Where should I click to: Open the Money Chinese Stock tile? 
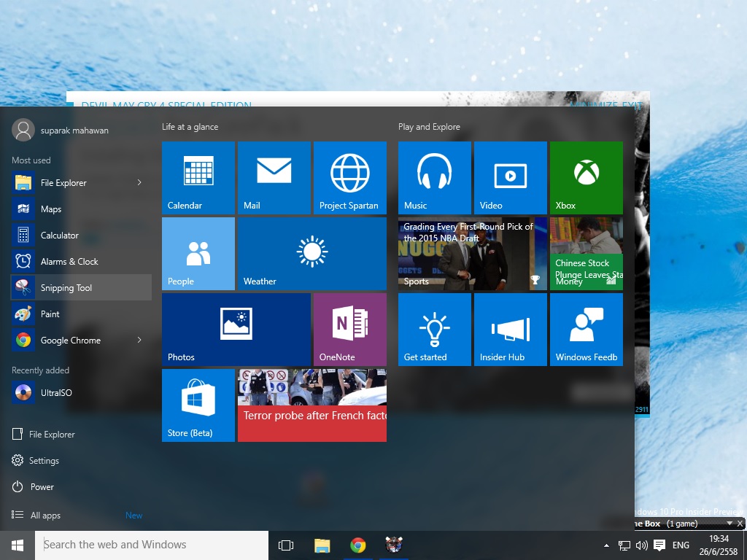[586, 253]
